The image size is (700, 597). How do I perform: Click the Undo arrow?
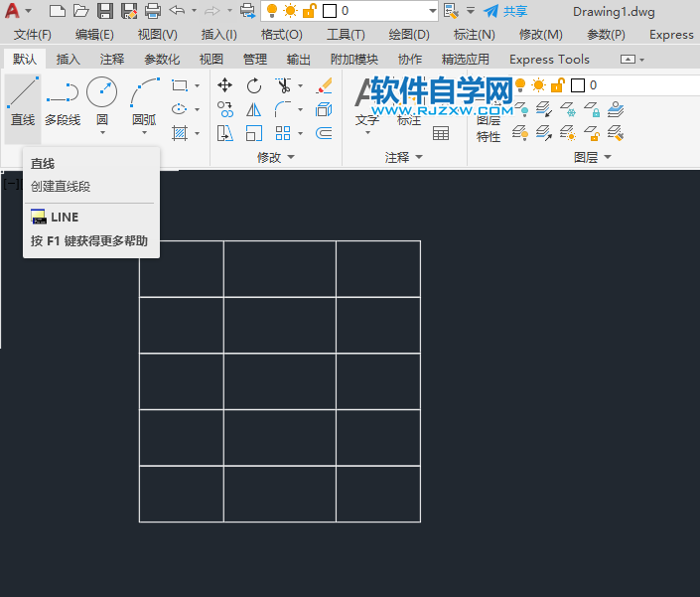(177, 10)
